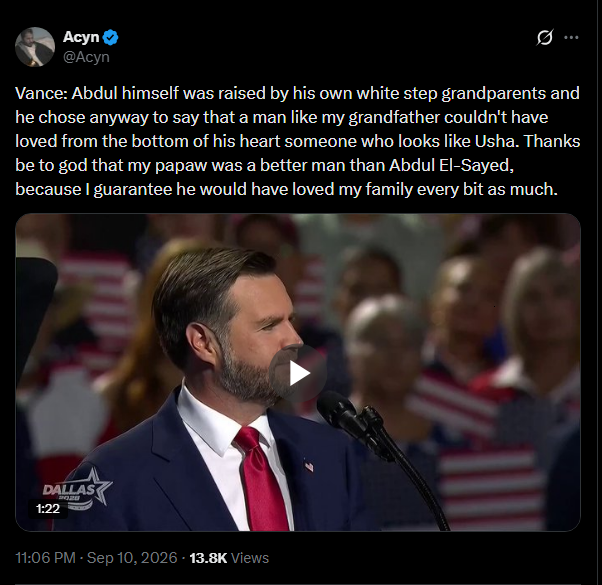
Task: Click the word Views beside 13.8K
Action: (250, 558)
